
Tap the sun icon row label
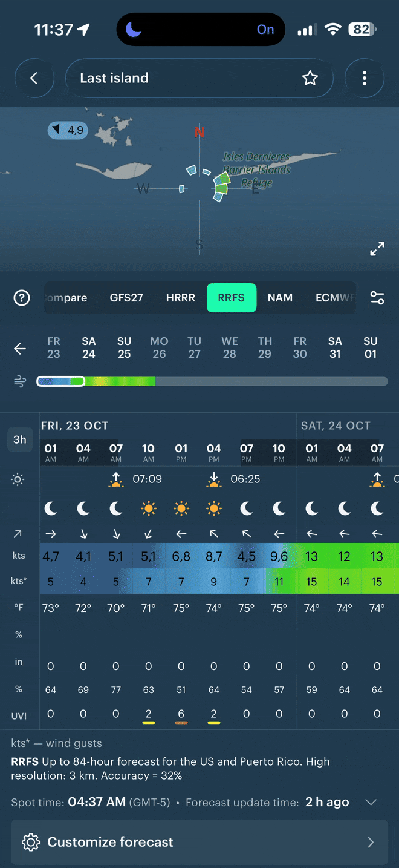(18, 480)
